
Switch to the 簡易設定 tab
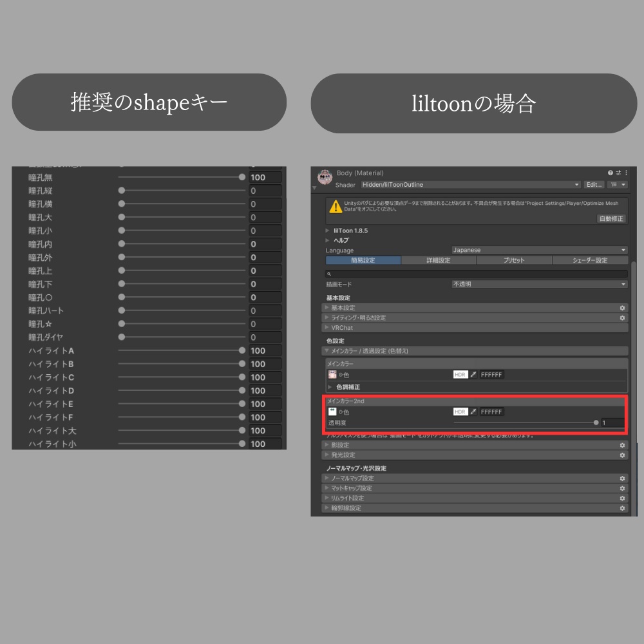click(x=363, y=260)
